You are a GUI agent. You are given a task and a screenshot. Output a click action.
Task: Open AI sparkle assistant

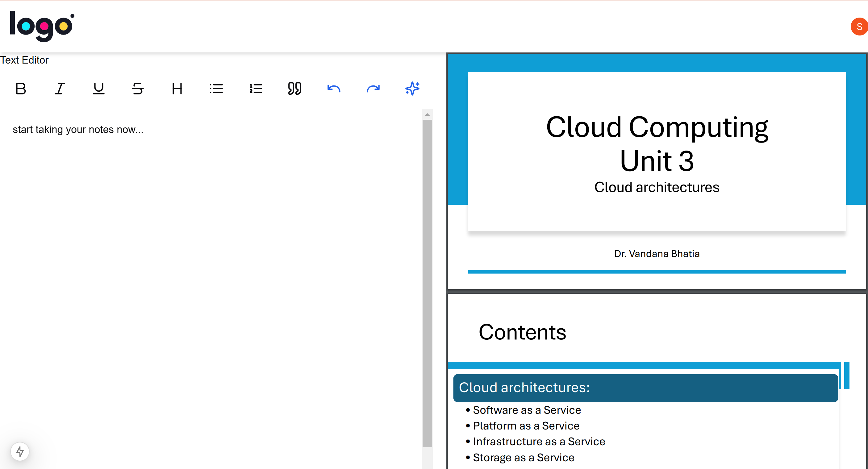pos(412,89)
